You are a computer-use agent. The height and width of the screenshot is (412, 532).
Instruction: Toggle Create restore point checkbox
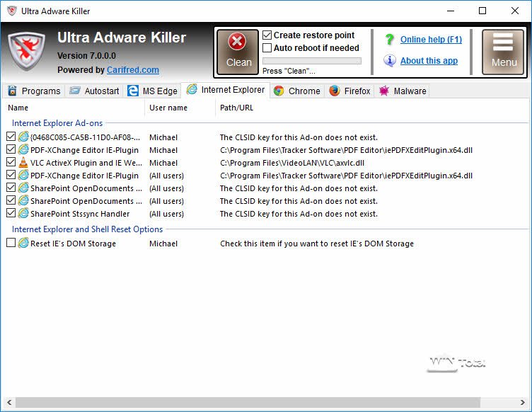[267, 35]
